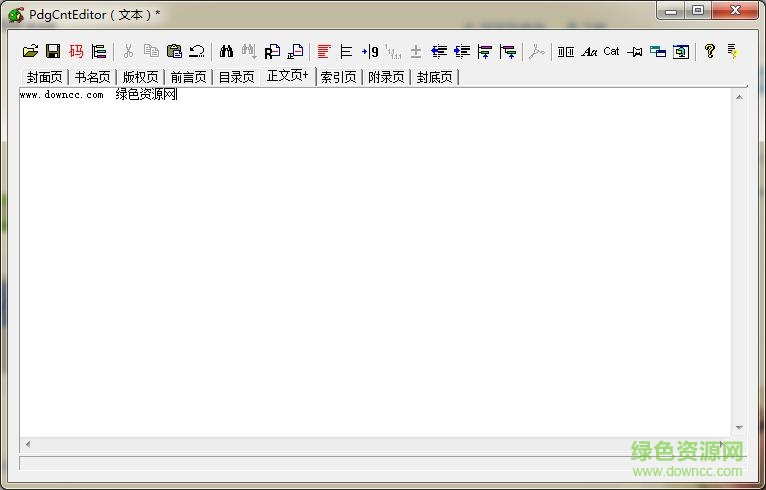Close the PdgCntEditor window

735,11
